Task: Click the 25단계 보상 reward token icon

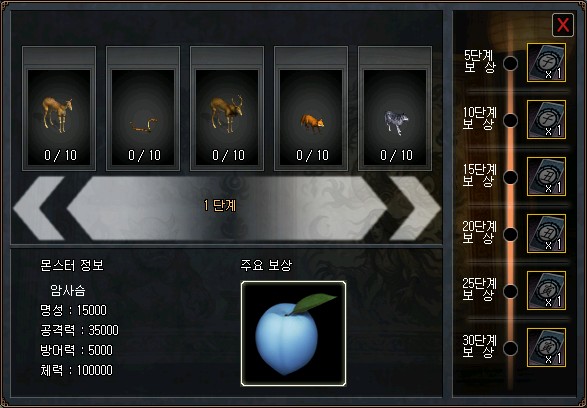Action: [x=546, y=290]
